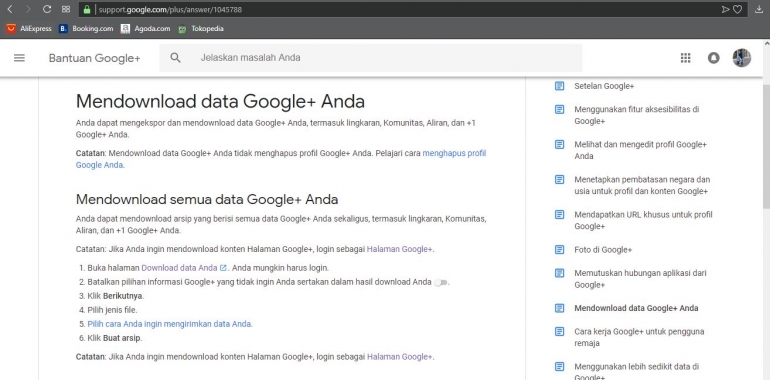Click the green padlock security icon

coord(87,9)
